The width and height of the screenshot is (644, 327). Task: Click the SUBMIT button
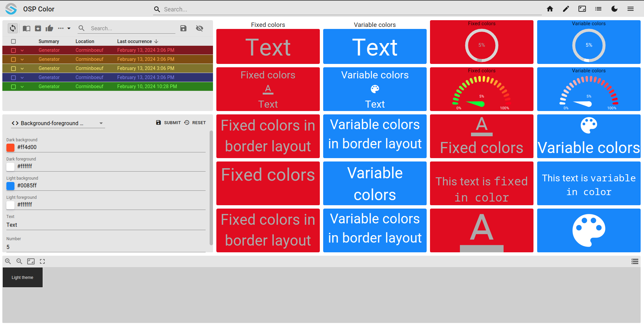pos(168,123)
